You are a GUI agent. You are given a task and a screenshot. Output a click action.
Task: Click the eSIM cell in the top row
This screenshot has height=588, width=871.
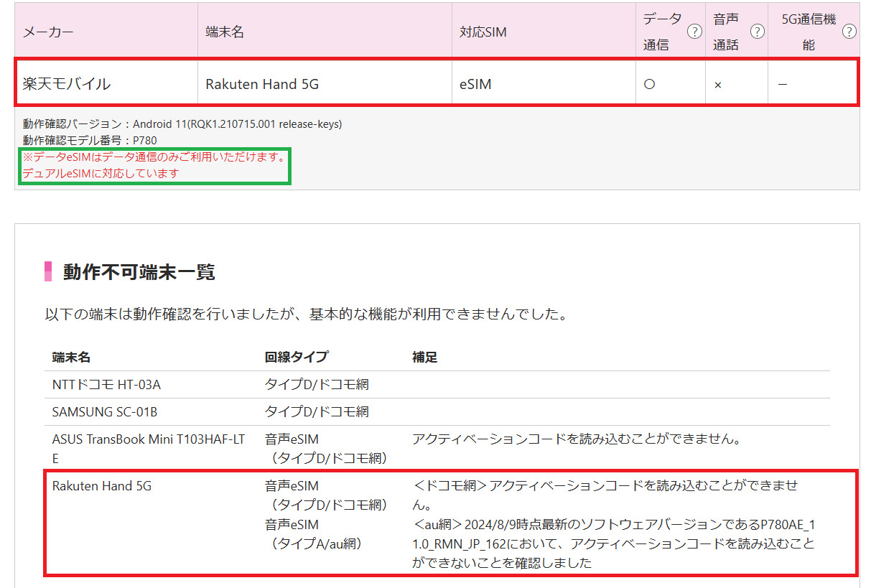point(475,84)
